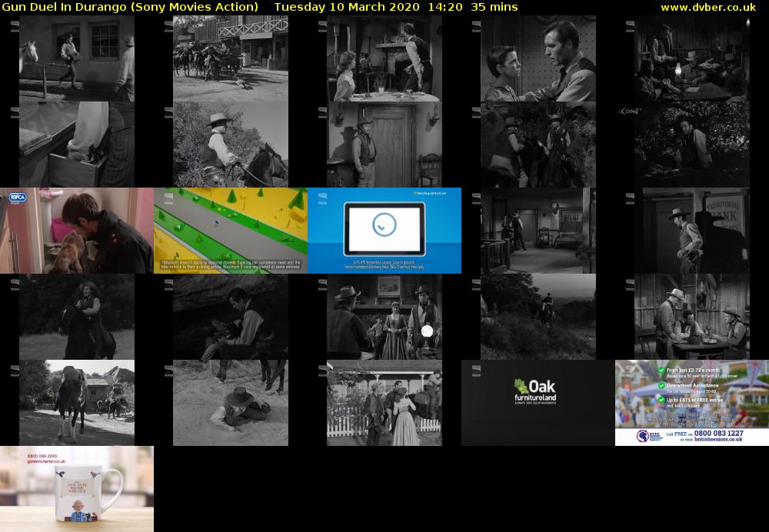This screenshot has width=769, height=532.
Task: Select thumbnail of western town street with horses
Action: (x=231, y=58)
